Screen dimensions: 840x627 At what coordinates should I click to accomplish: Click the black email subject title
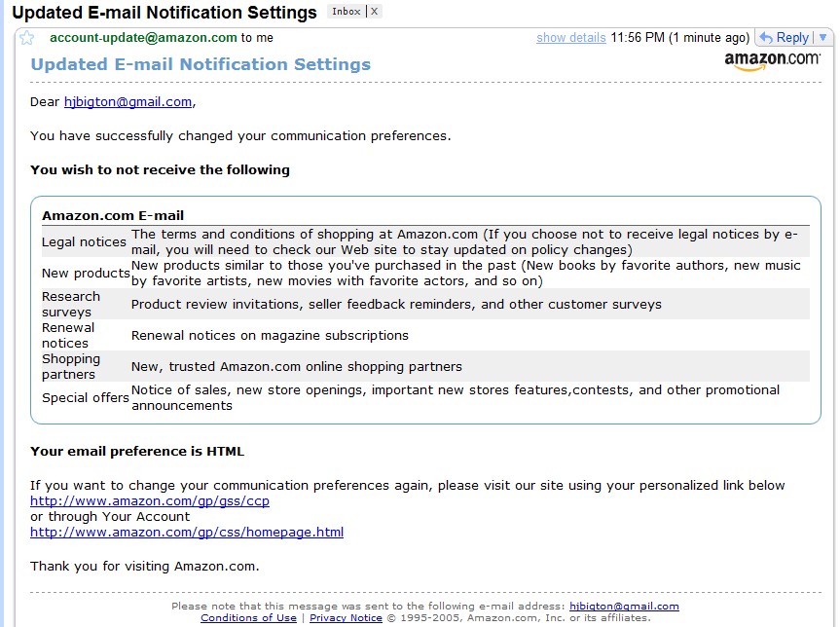164,12
